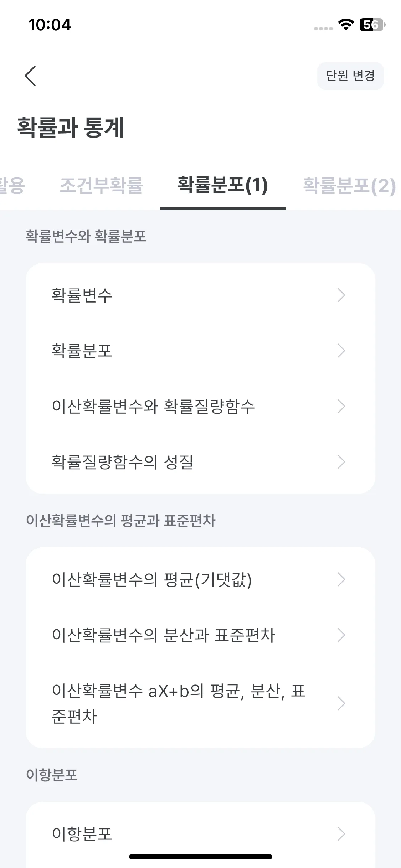Click the chevron beside 이산확률변수와 확률질량함수
The width and height of the screenshot is (401, 868).
coord(341,407)
